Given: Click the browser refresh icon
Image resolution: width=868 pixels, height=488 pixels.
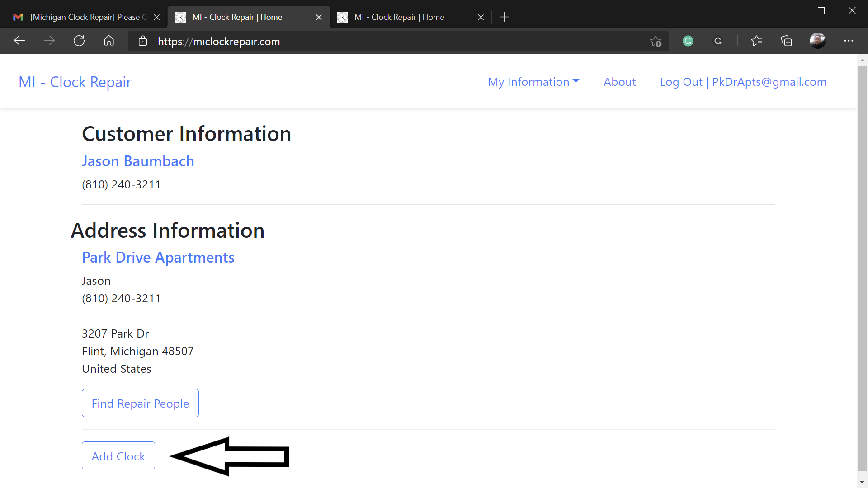Looking at the screenshot, I should [79, 41].
